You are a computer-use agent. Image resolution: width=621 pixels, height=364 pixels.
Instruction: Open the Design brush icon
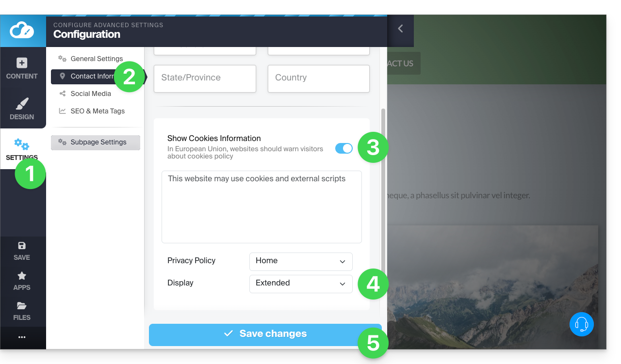tap(22, 104)
